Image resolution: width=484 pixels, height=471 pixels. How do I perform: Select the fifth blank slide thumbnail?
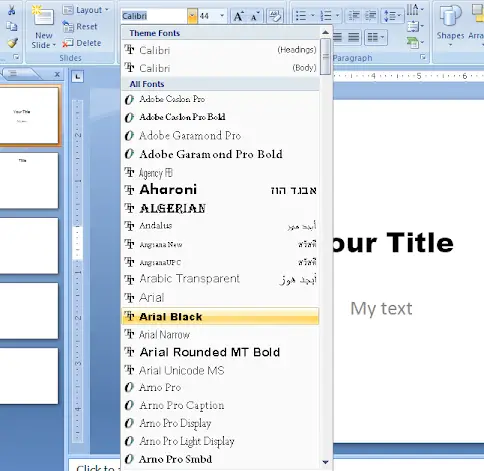tap(29, 376)
